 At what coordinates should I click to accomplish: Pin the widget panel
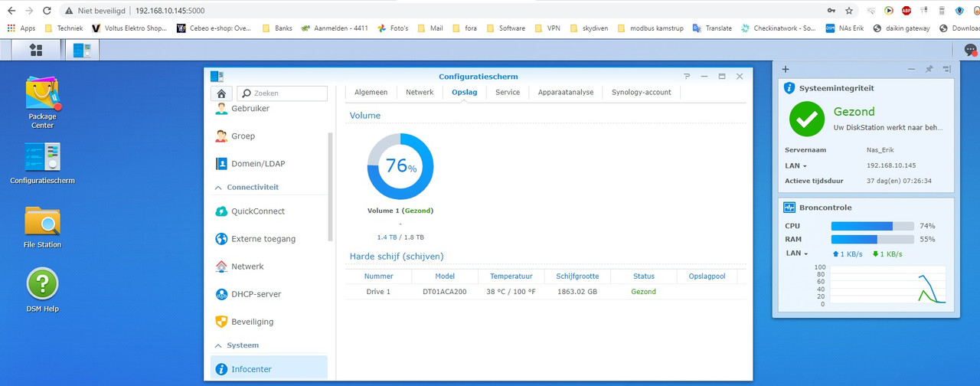coord(929,69)
